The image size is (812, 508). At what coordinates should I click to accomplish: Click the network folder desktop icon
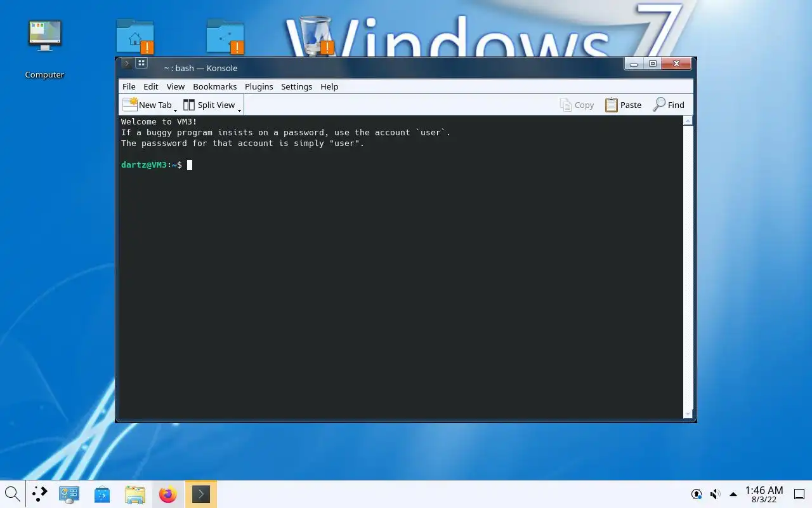tap(225, 36)
